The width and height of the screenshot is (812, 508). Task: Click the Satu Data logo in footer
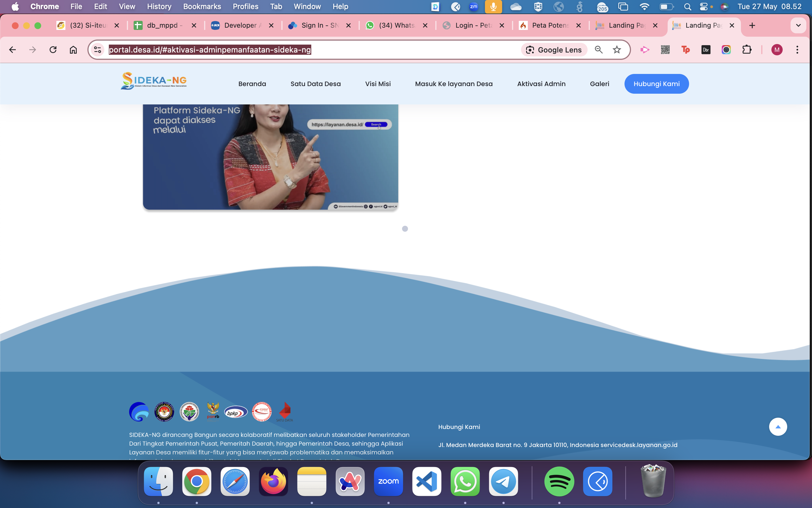tap(284, 412)
